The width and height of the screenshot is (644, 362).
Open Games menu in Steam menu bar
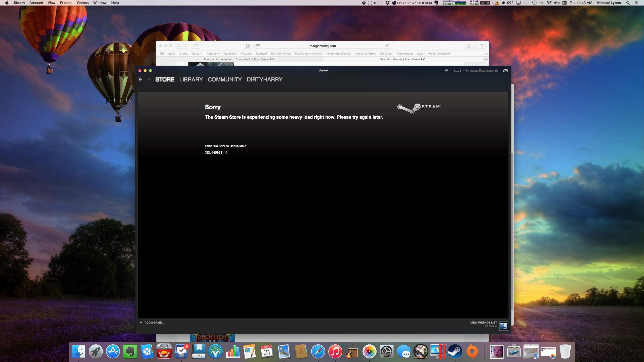pyautogui.click(x=83, y=3)
